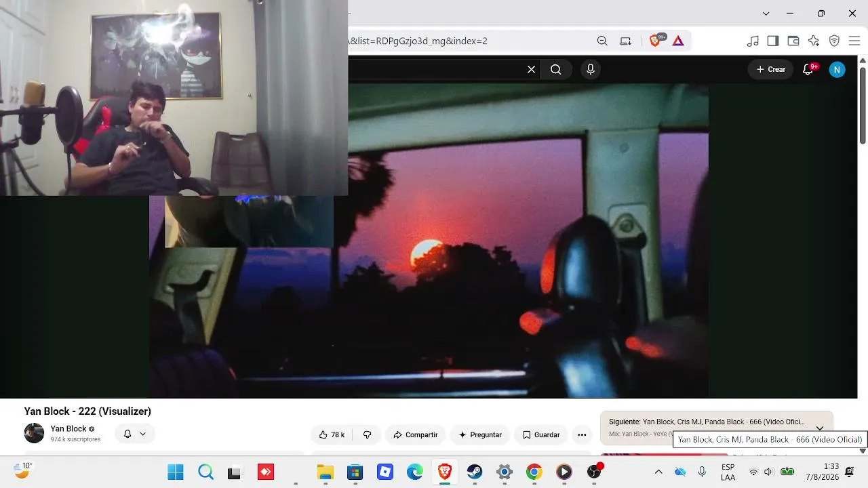Show hidden system tray icons chevron

pos(658,472)
